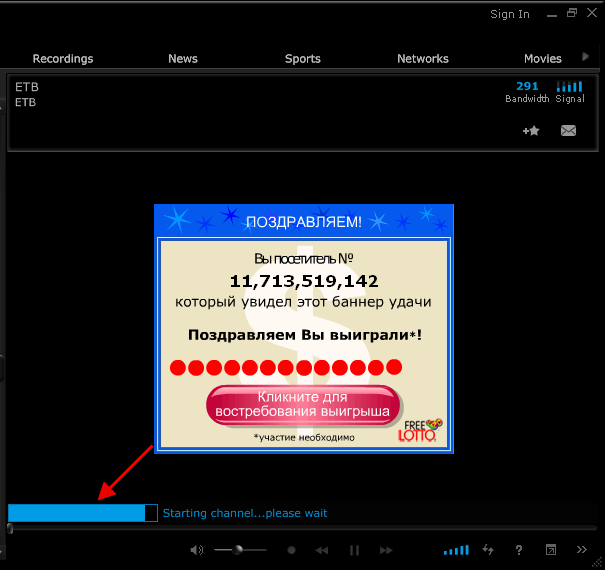The height and width of the screenshot is (570, 605).
Task: Open the Recordings tab
Action: pos(62,59)
